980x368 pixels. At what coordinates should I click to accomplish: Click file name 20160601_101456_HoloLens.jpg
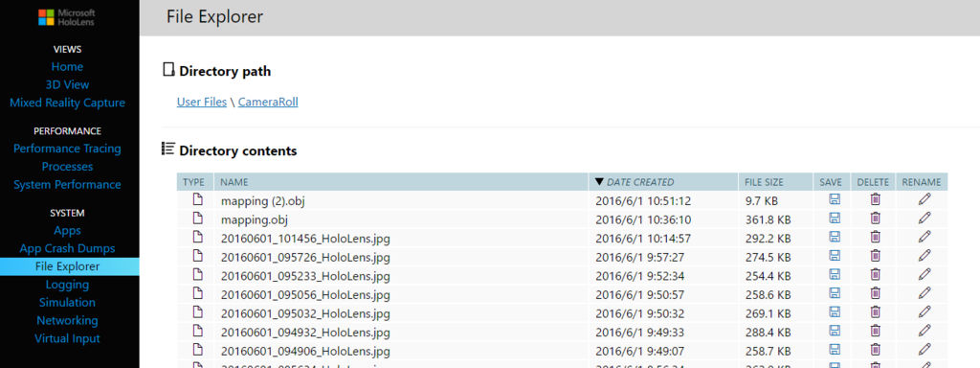point(305,239)
